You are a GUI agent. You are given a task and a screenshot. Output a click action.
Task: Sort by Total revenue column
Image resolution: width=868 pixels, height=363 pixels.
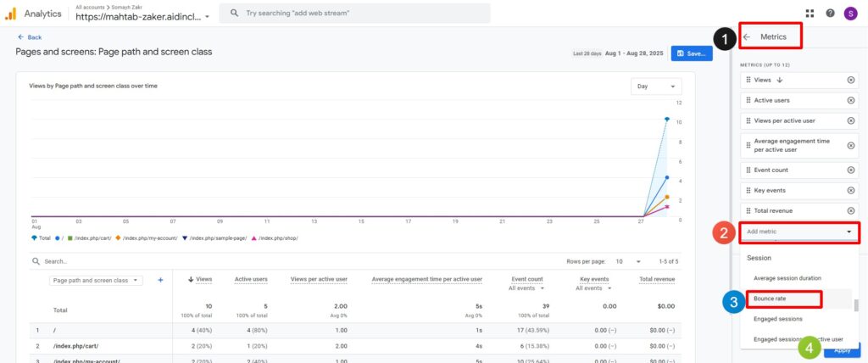coord(657,279)
